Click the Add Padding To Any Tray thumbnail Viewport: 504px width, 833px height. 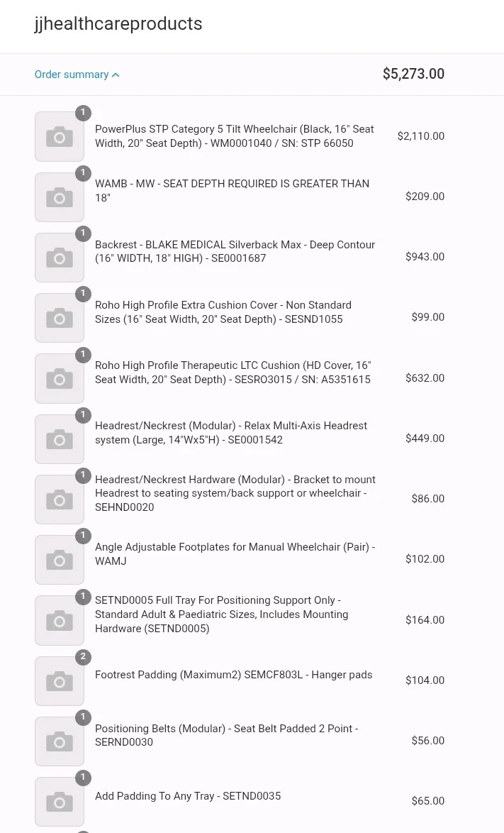coord(60,802)
